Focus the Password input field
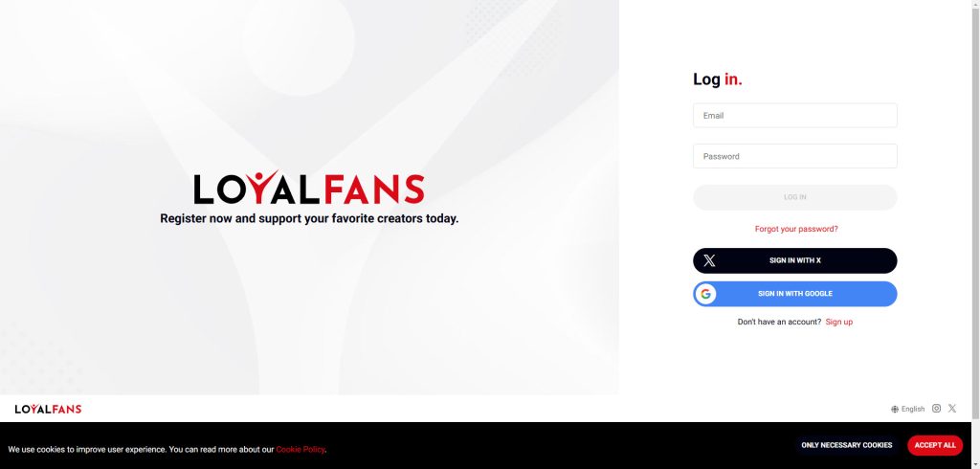980x469 pixels. point(795,156)
